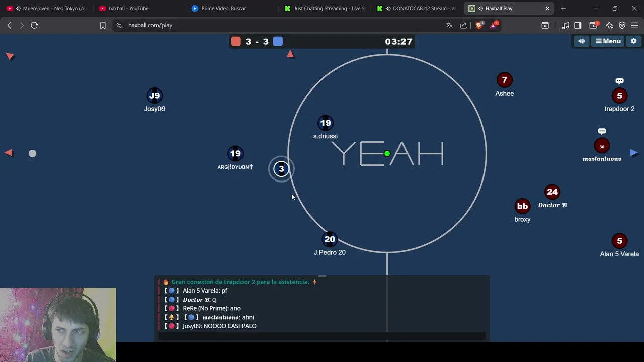Open the Haxball Menu button
Viewport: 644px width, 362px height.
click(608, 41)
